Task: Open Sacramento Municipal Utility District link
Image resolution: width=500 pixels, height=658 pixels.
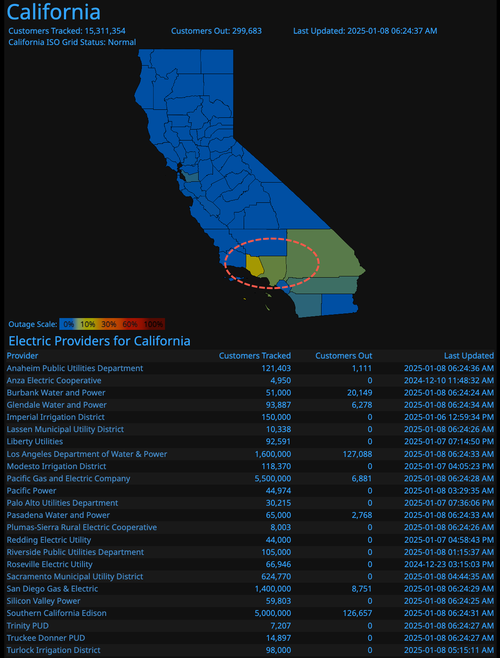Action: [x=75, y=577]
